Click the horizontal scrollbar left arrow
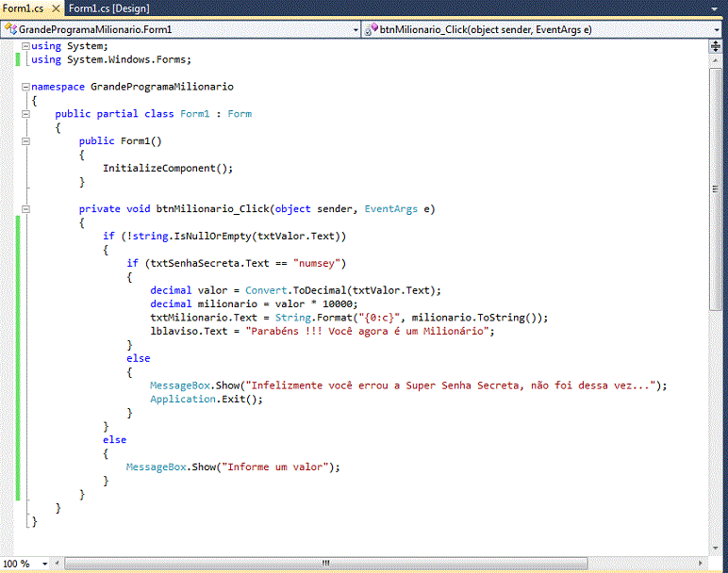 coord(58,564)
